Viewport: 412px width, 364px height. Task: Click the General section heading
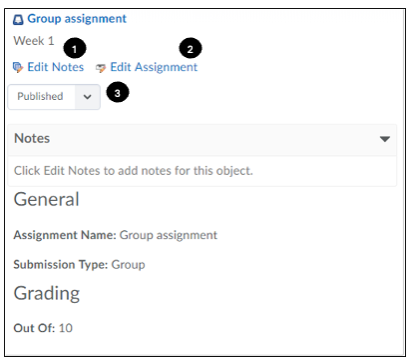(x=46, y=199)
